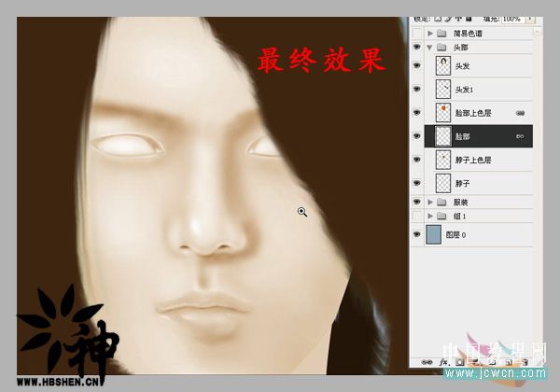
Task: Click the layers panel scroll-up arrow
Action: (x=537, y=33)
